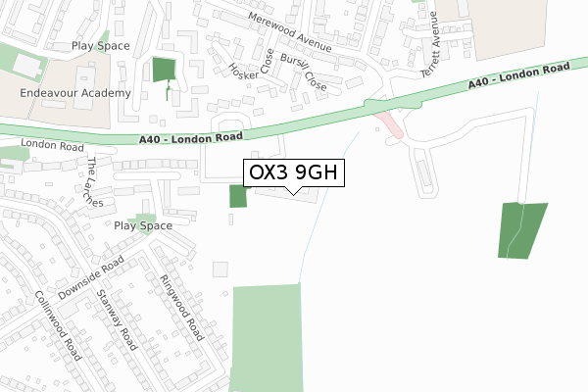Click the A40 - London Road label at upper right
This screenshot has width=588, height=392.
point(519,75)
